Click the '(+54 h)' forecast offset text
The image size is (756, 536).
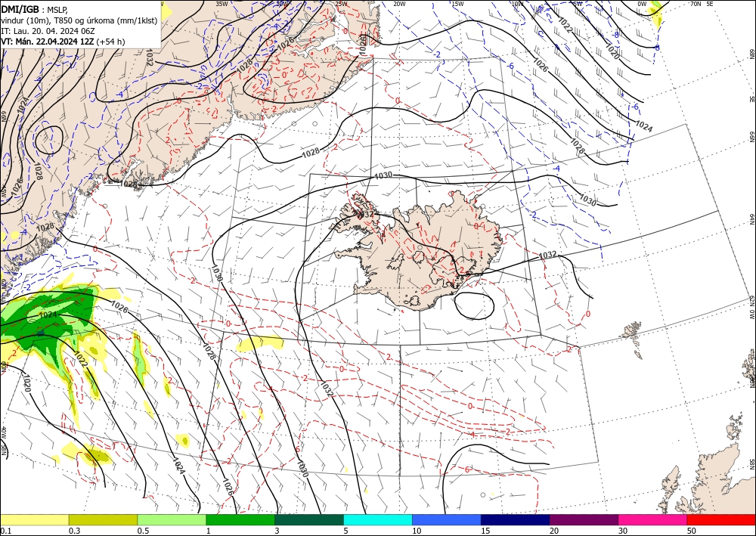[x=110, y=42]
